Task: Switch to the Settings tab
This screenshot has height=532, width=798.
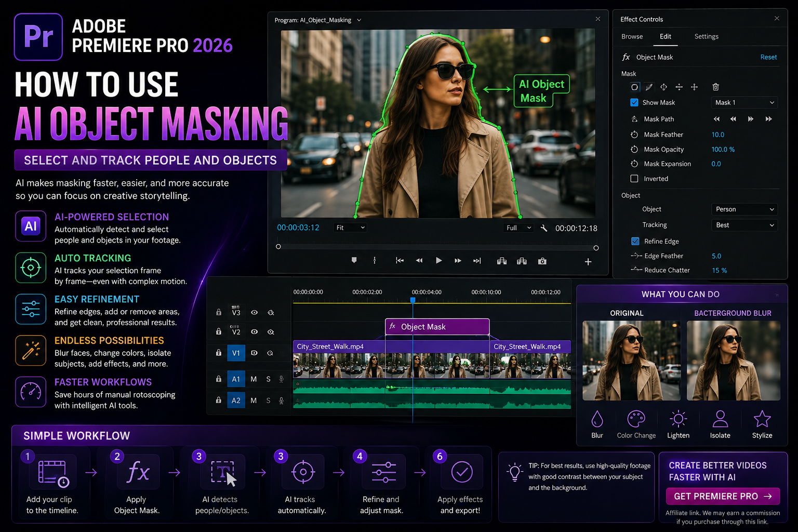Action: point(707,36)
